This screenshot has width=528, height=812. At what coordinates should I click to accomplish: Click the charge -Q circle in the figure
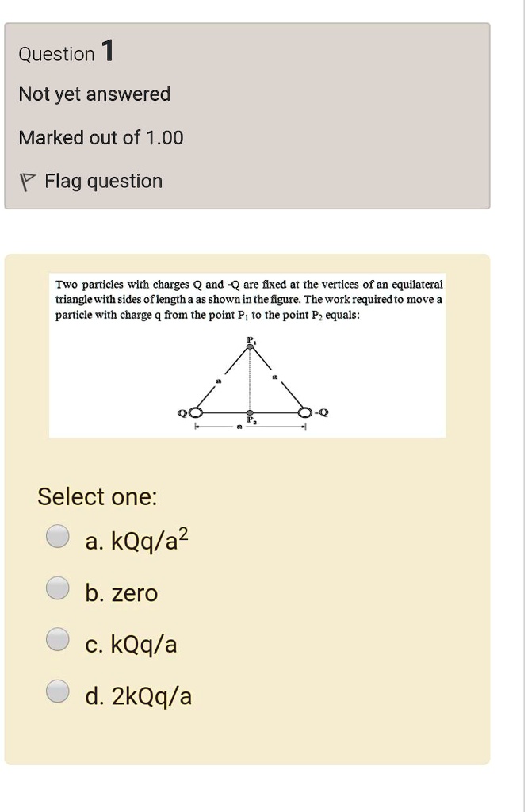pyautogui.click(x=304, y=412)
